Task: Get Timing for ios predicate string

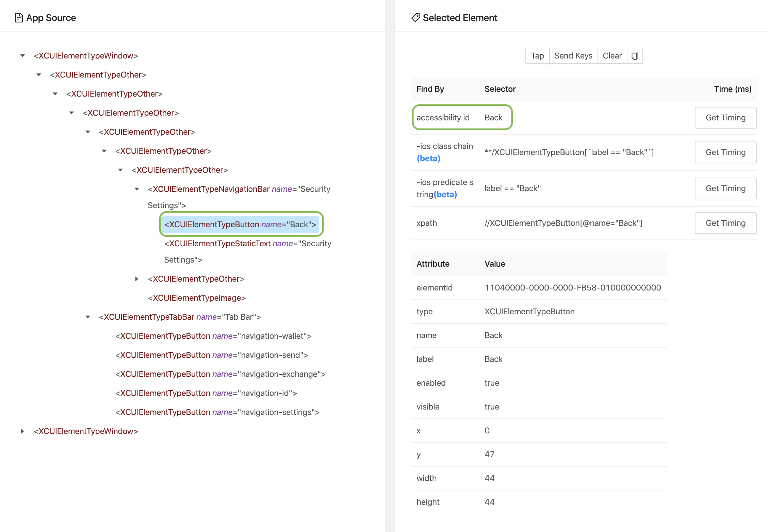Action: pyautogui.click(x=725, y=188)
